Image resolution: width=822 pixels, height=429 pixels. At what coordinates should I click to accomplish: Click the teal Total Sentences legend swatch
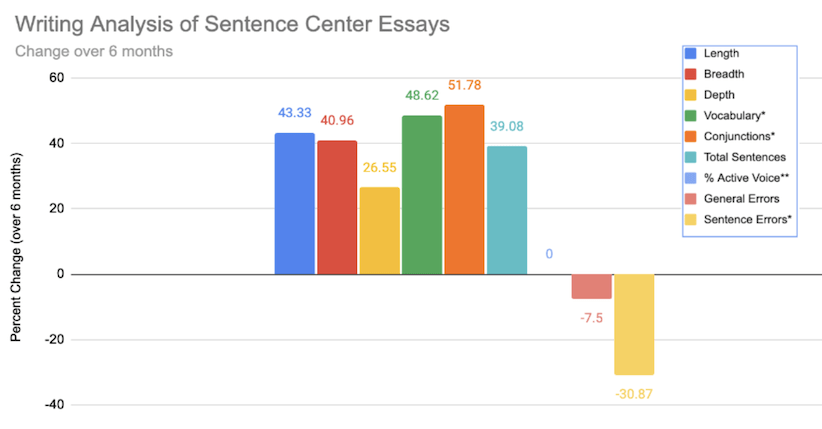[690, 156]
